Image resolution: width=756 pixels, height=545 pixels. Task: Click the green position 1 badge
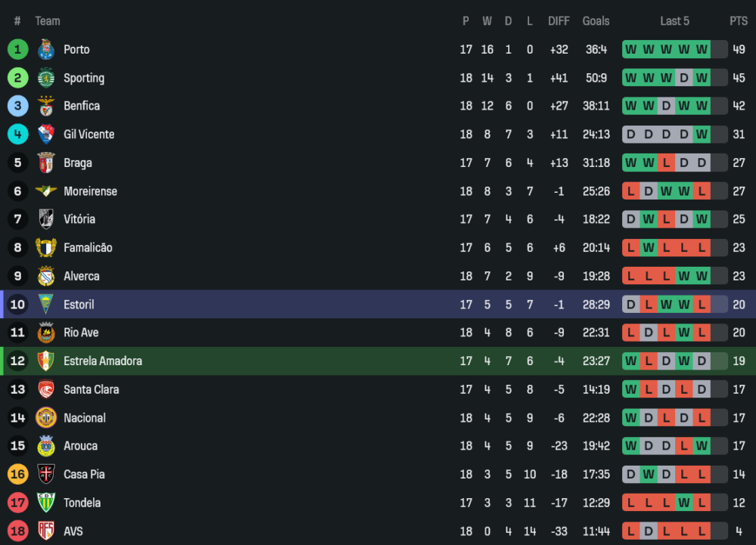coord(18,50)
